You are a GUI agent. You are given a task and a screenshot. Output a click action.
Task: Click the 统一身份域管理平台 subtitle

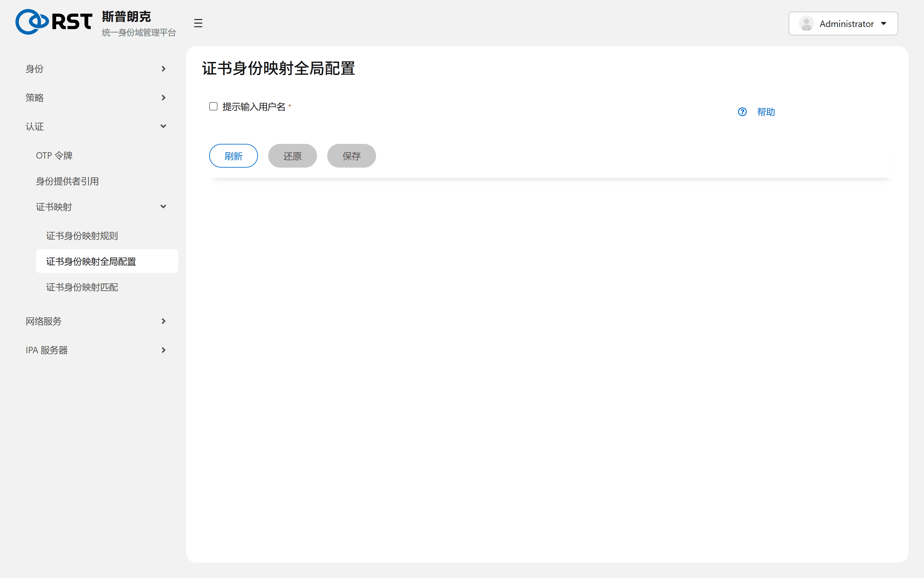pyautogui.click(x=139, y=32)
